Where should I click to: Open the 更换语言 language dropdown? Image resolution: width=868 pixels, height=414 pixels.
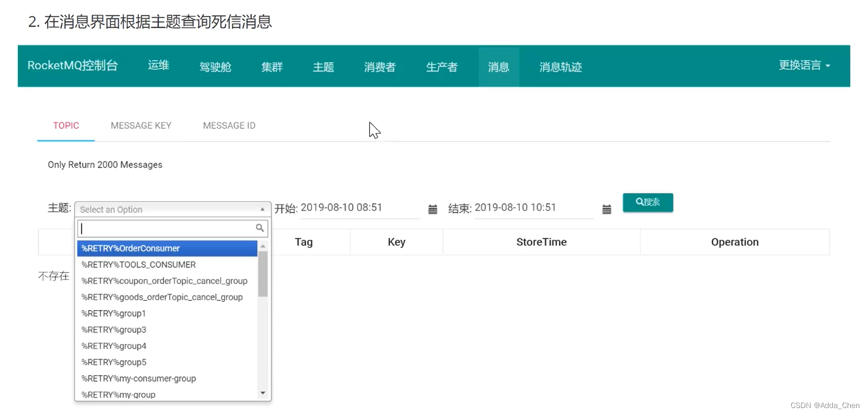pyautogui.click(x=804, y=65)
